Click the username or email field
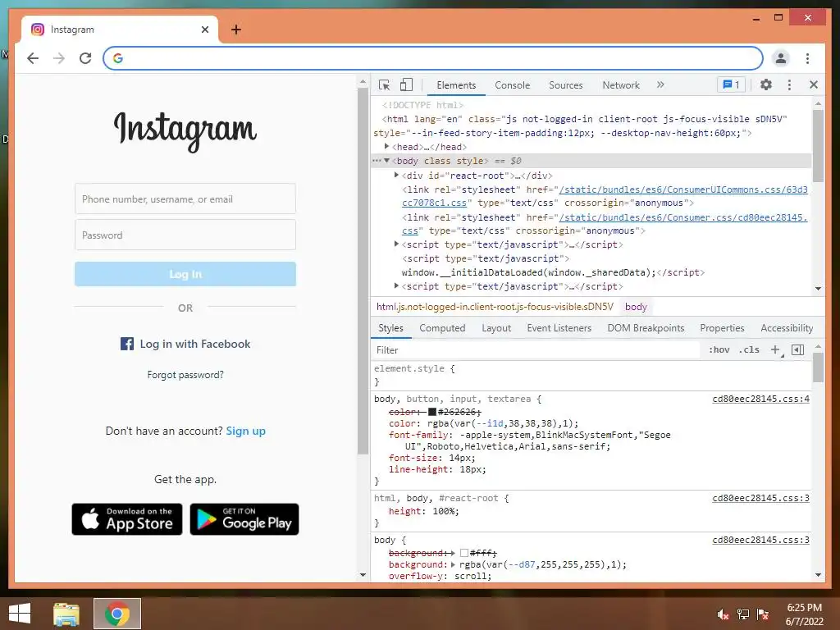Screen dimensions: 840x630 (x=185, y=199)
